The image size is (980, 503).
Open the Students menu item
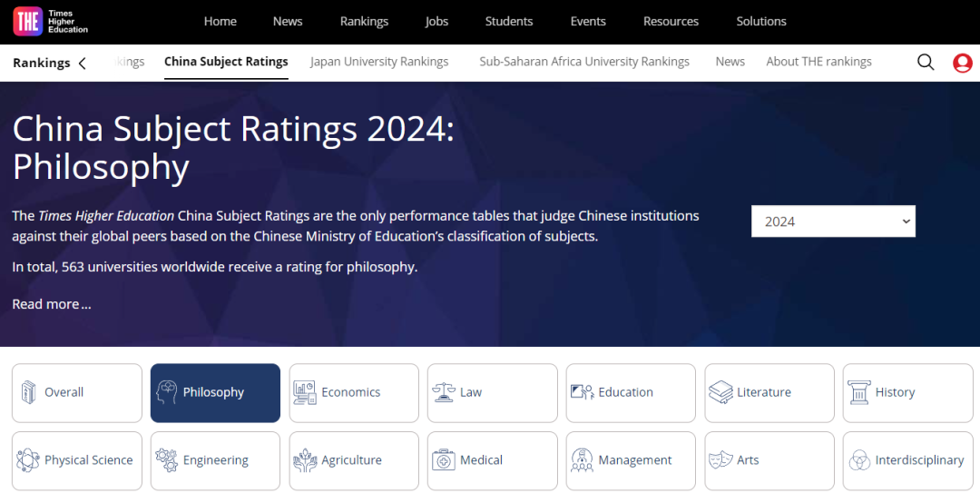(509, 21)
